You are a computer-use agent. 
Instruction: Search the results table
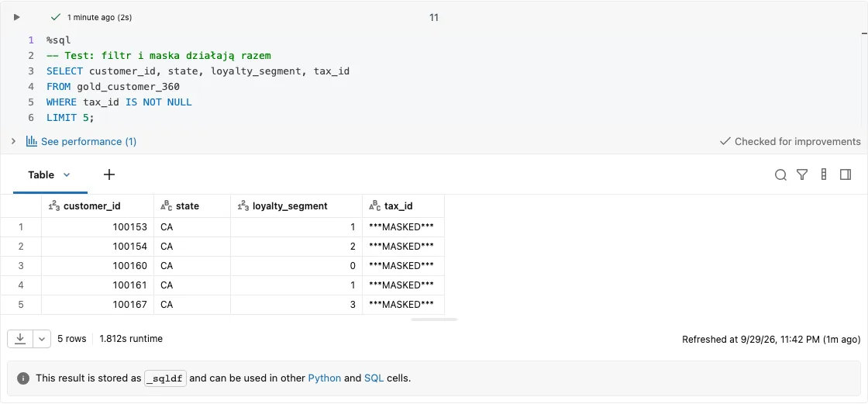pos(780,174)
